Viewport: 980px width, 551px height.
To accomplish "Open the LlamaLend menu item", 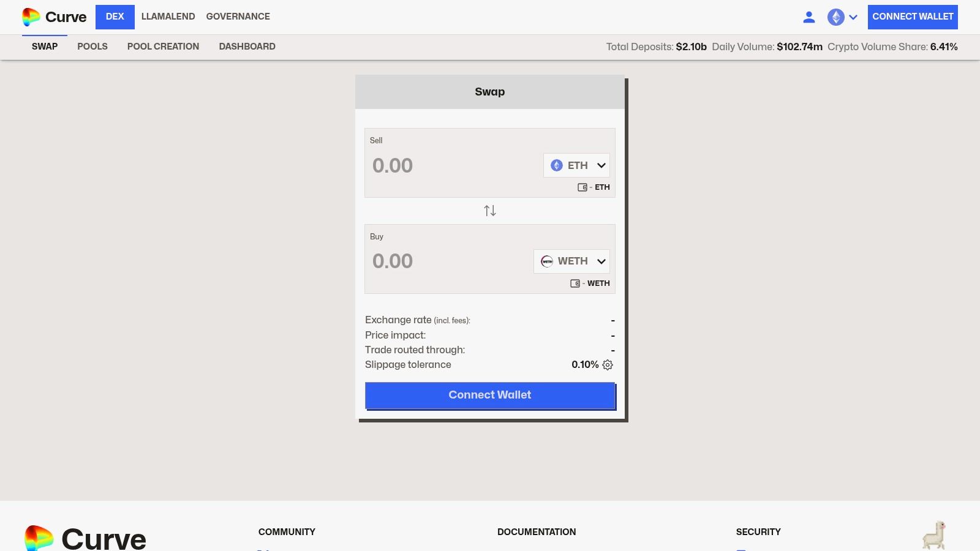I will pyautogui.click(x=168, y=17).
